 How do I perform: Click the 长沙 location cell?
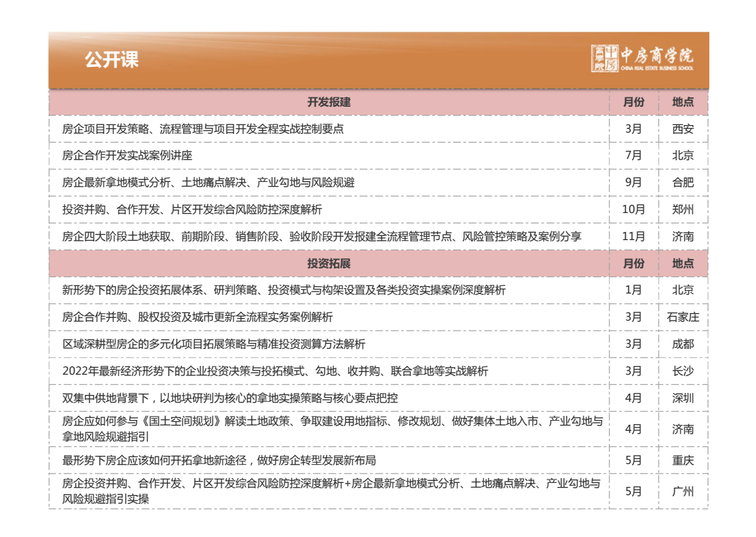click(x=683, y=371)
